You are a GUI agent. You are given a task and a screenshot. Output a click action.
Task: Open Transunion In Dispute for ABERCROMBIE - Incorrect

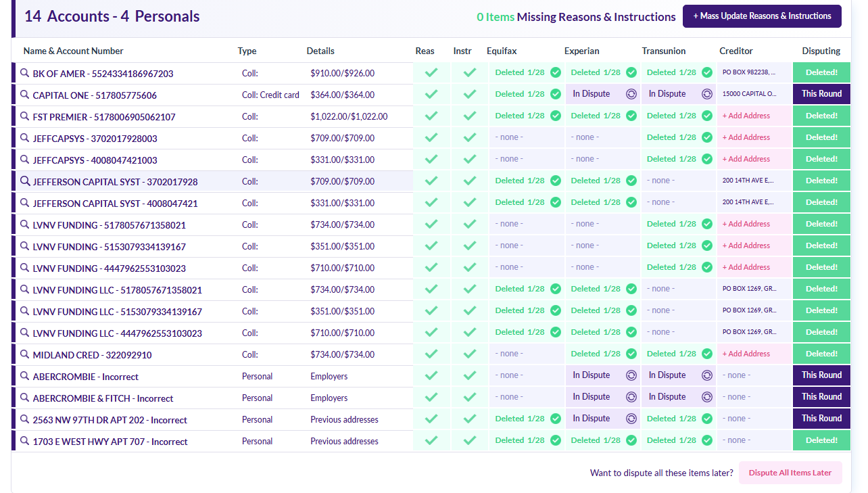click(x=679, y=375)
